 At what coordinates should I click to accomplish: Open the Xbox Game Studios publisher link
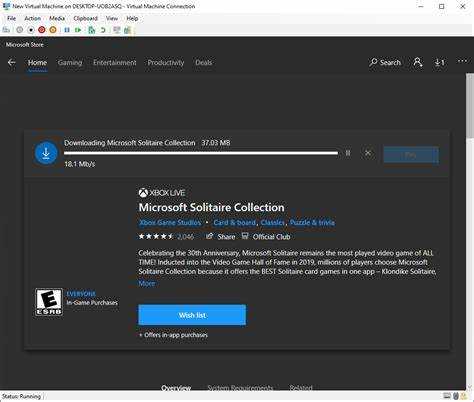[x=170, y=223]
